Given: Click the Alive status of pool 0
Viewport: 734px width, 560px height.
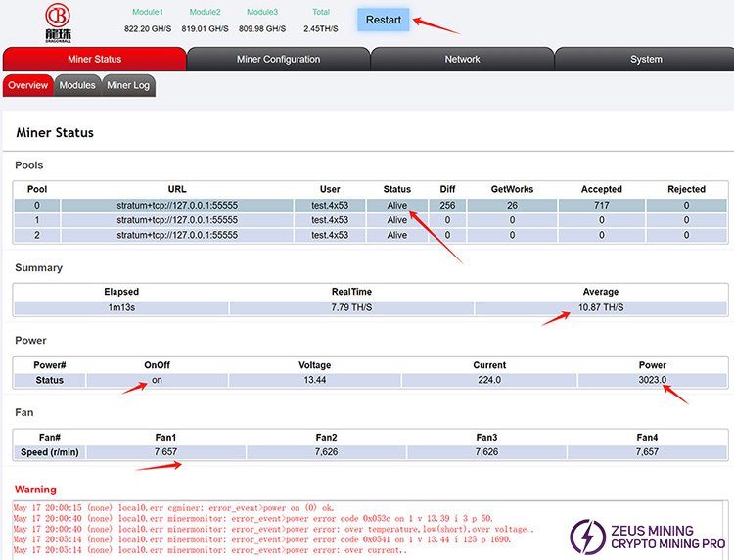Looking at the screenshot, I should (x=396, y=206).
